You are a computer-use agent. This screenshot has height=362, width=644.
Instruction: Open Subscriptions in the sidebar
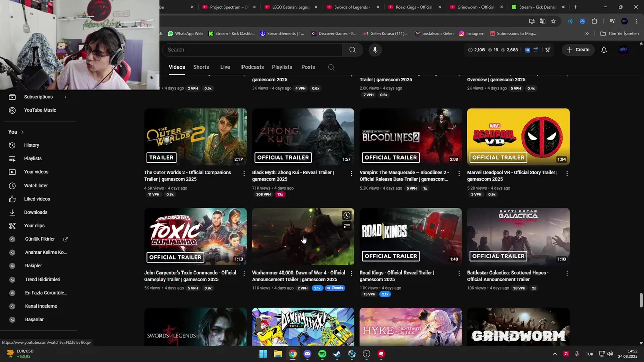point(38,97)
